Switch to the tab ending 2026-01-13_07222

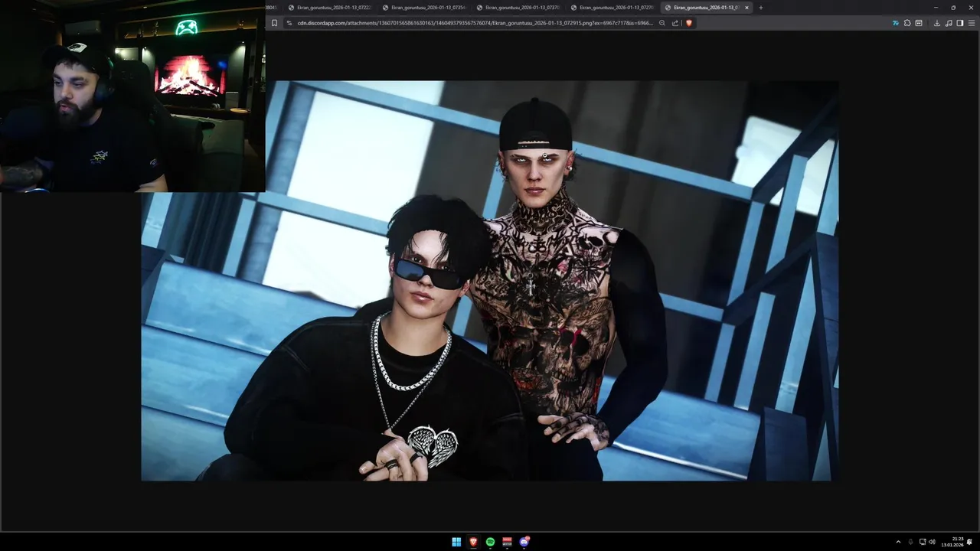[329, 8]
